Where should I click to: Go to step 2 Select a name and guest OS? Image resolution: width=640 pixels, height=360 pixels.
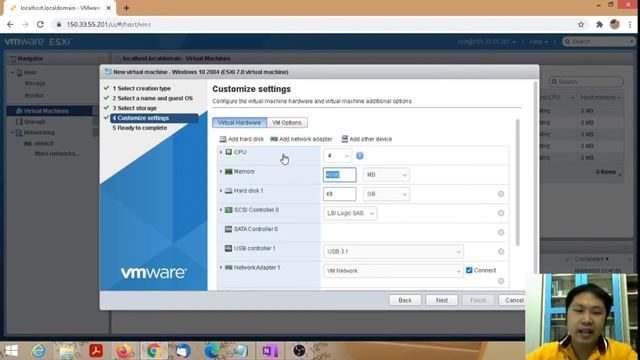pyautogui.click(x=153, y=98)
